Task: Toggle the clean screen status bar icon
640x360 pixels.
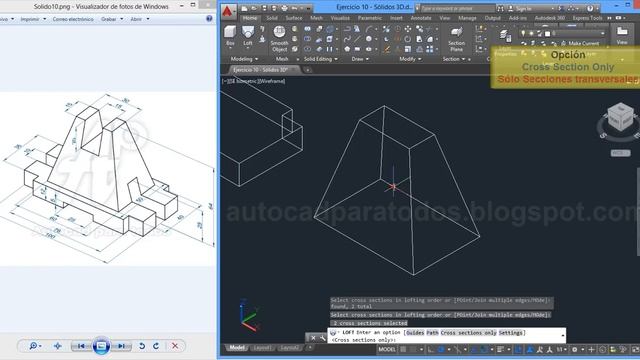Action: 636,349
